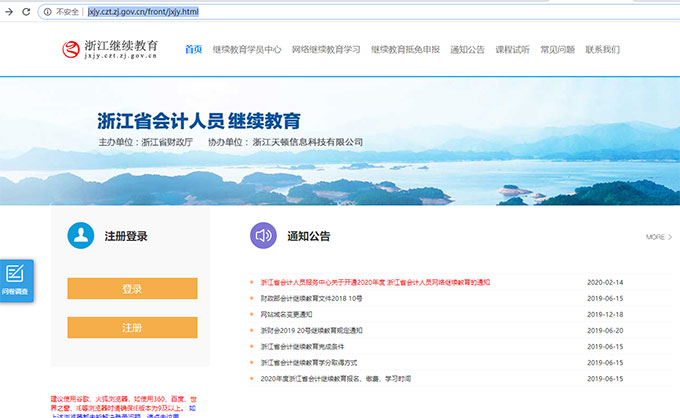Go to 网络继续教育学习 in the navigation menu
This screenshot has width=680, height=418.
[325, 49]
